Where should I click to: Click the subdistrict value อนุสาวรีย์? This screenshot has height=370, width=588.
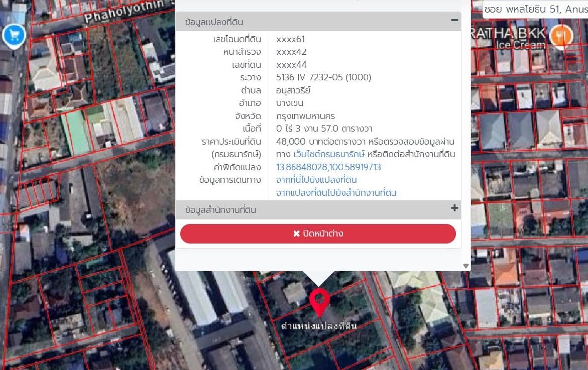293,91
